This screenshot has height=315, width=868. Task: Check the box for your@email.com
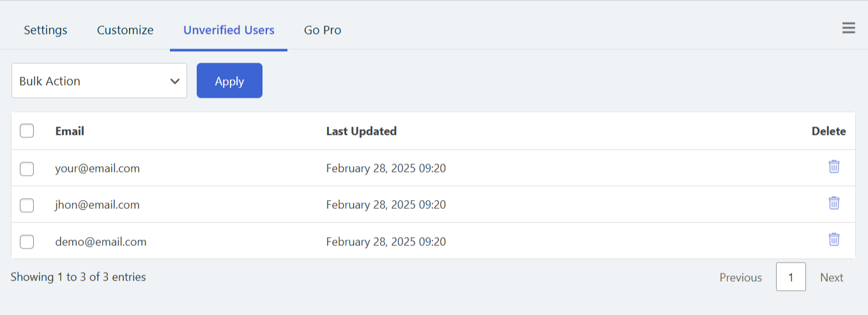27,169
